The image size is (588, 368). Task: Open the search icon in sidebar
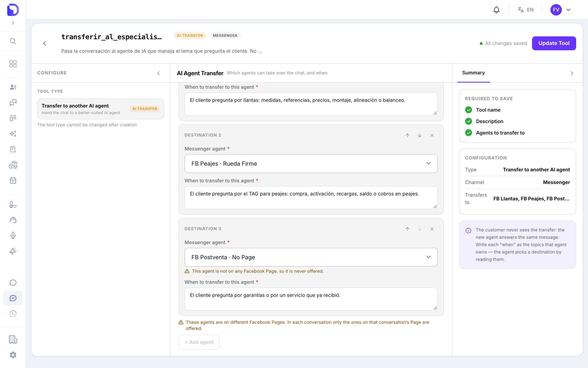pyautogui.click(x=13, y=41)
